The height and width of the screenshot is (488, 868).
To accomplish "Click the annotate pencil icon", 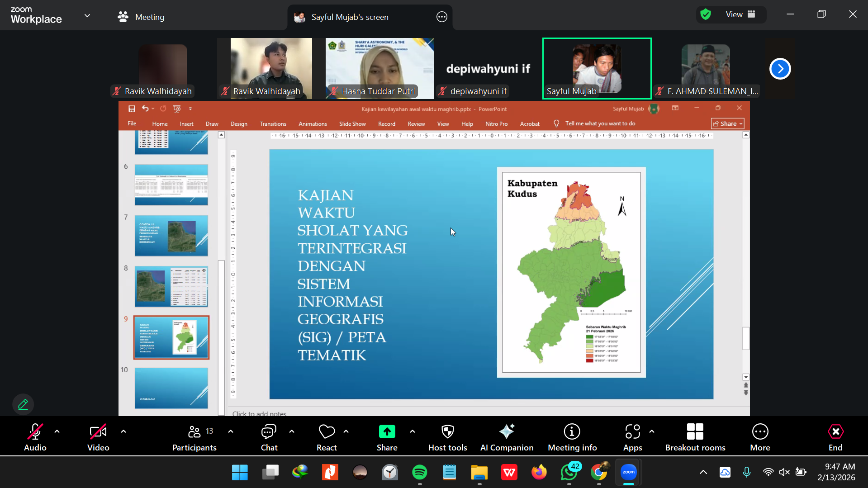I will 23,404.
